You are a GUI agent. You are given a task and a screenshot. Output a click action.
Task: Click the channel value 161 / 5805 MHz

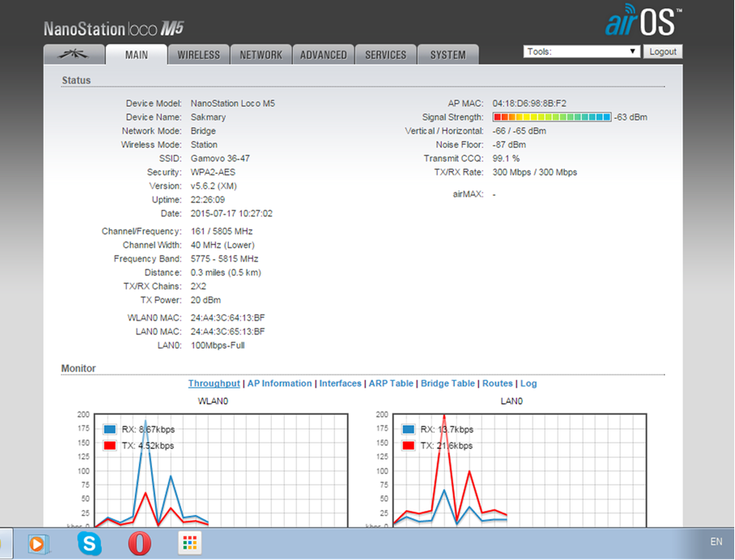(222, 231)
